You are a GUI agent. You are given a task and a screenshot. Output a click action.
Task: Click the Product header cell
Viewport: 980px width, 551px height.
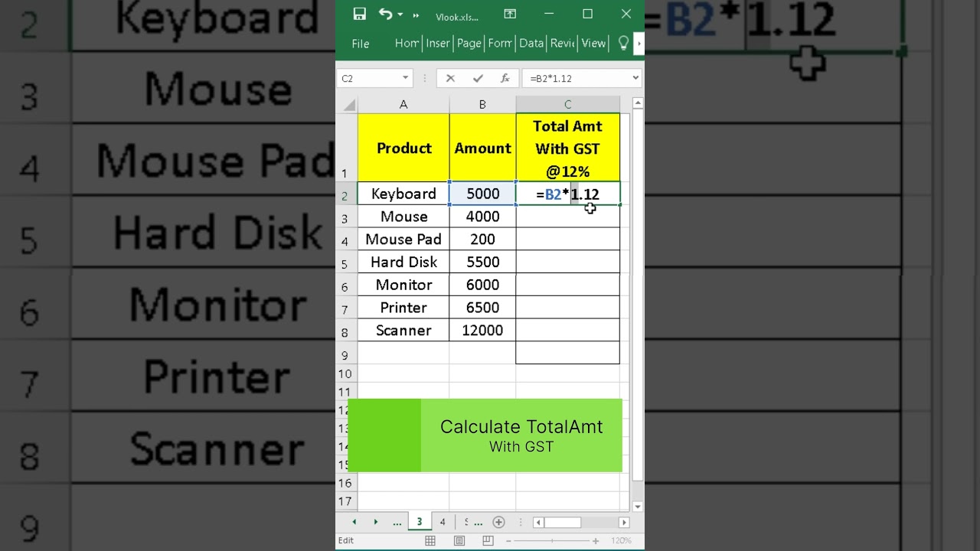pos(403,148)
